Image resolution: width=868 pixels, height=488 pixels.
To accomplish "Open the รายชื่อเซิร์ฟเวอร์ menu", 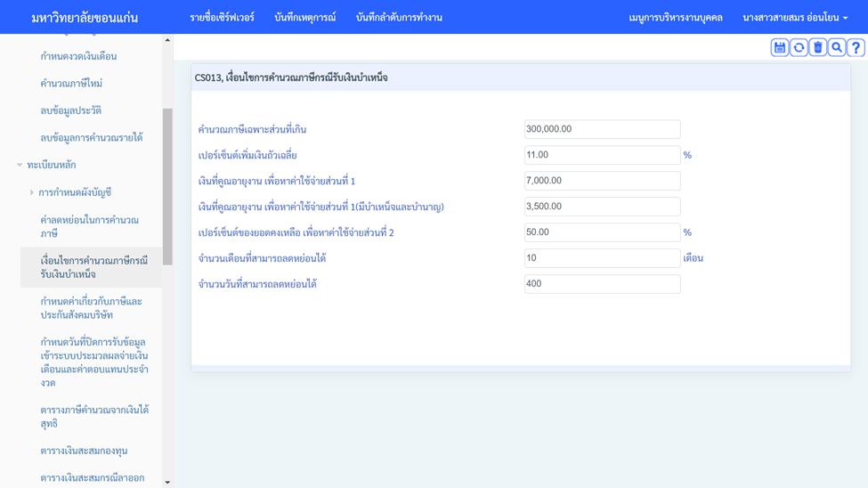I will [222, 18].
